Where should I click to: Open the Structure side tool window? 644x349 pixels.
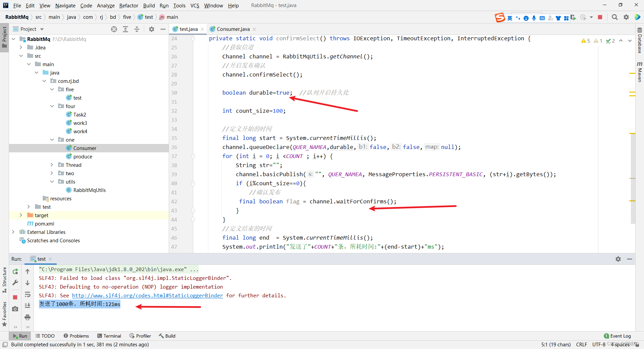point(4,280)
